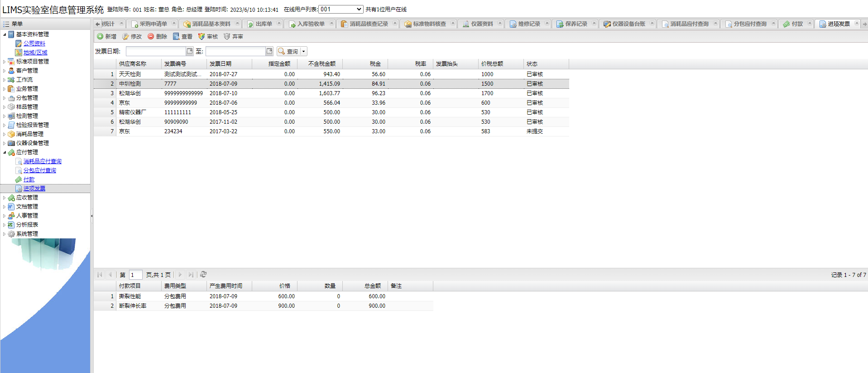
Task: Click the 审核 (audit) toolbar button
Action: point(208,36)
